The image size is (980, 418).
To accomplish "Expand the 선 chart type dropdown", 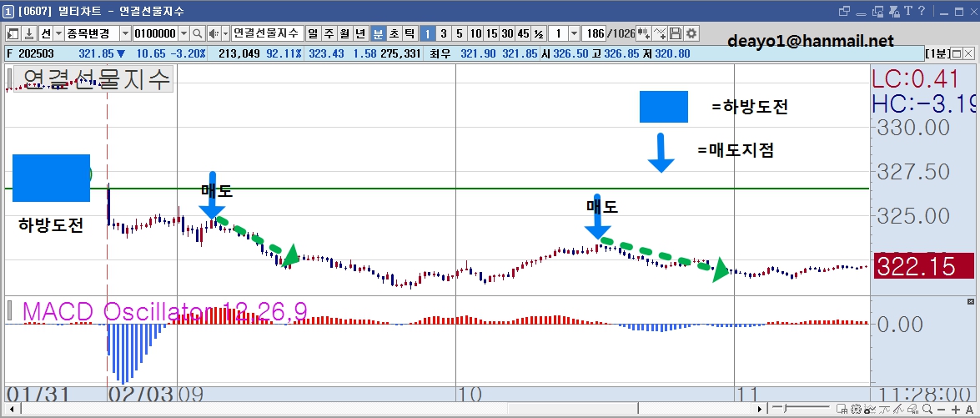I will (x=58, y=33).
